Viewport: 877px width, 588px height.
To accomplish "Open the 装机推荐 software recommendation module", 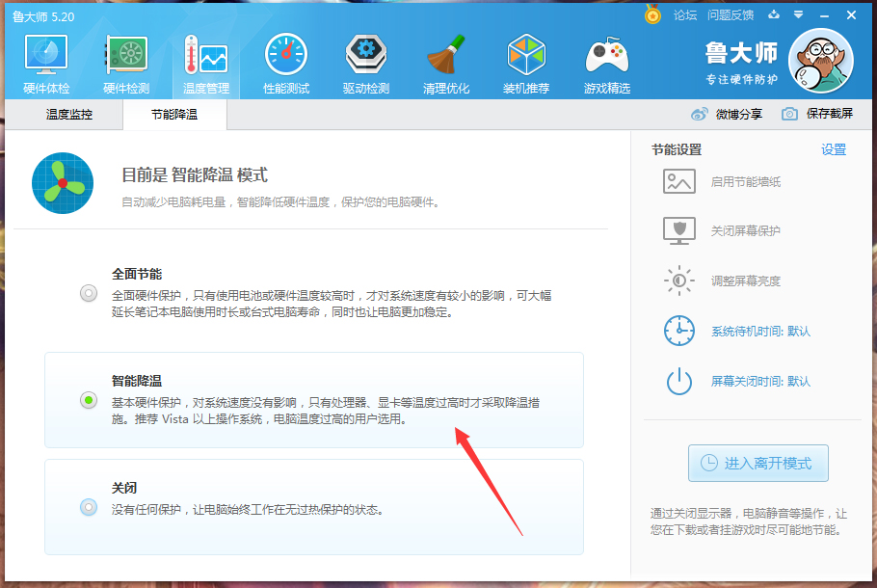I will click(526, 64).
